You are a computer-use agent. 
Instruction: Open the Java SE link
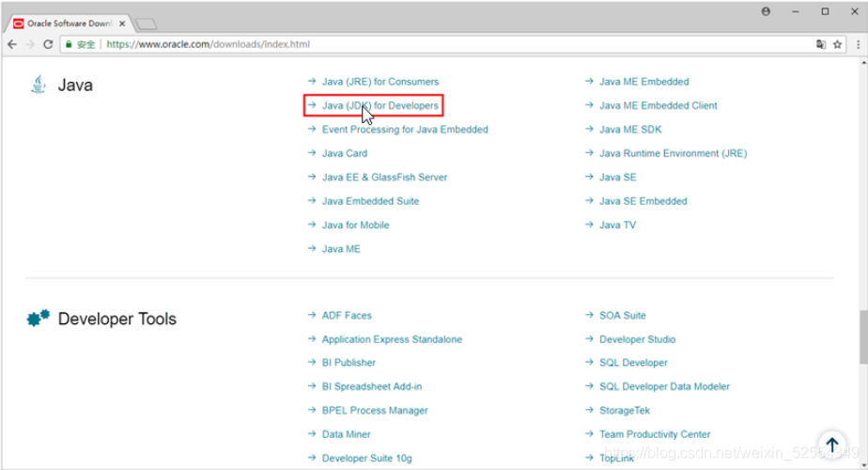click(x=618, y=177)
